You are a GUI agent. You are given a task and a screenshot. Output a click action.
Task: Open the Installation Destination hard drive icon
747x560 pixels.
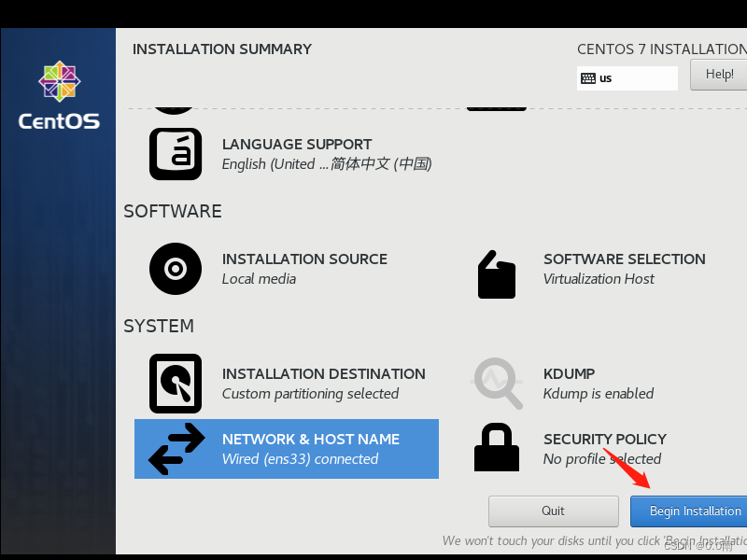176,384
